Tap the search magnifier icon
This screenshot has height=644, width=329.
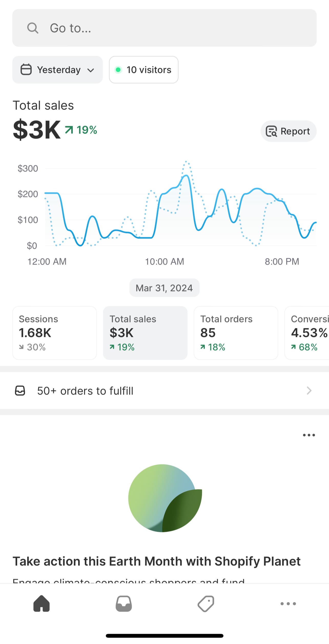click(33, 28)
